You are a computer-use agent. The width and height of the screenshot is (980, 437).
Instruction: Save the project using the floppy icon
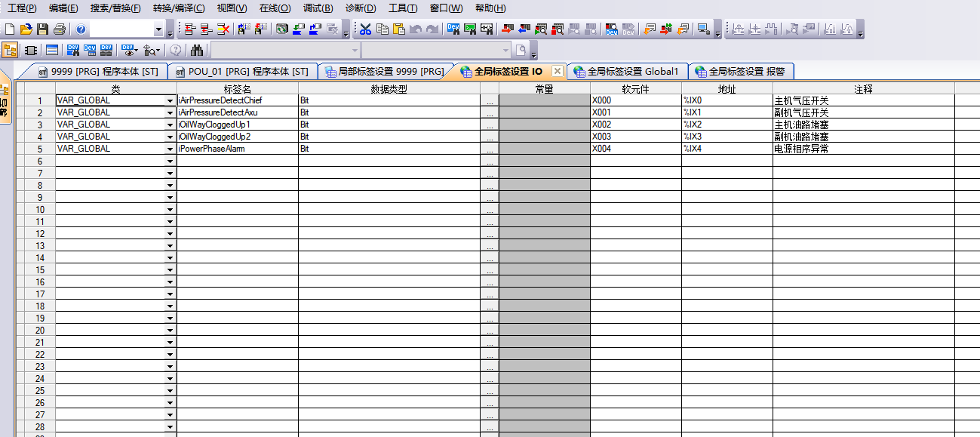point(42,29)
